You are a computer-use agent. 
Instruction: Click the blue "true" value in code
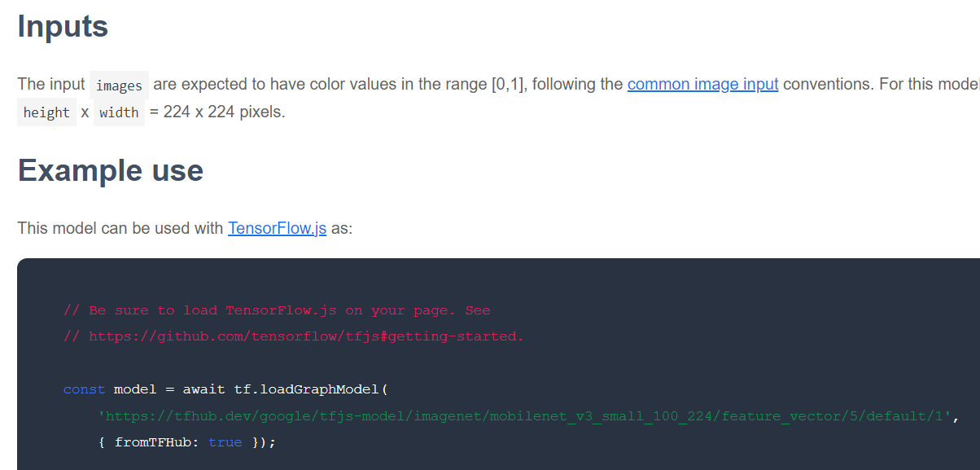point(225,442)
